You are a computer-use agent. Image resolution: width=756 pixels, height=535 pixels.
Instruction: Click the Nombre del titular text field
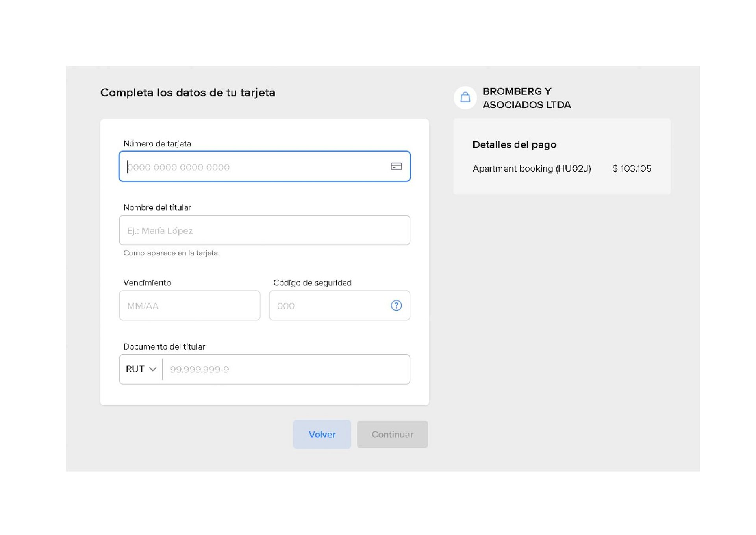(264, 231)
